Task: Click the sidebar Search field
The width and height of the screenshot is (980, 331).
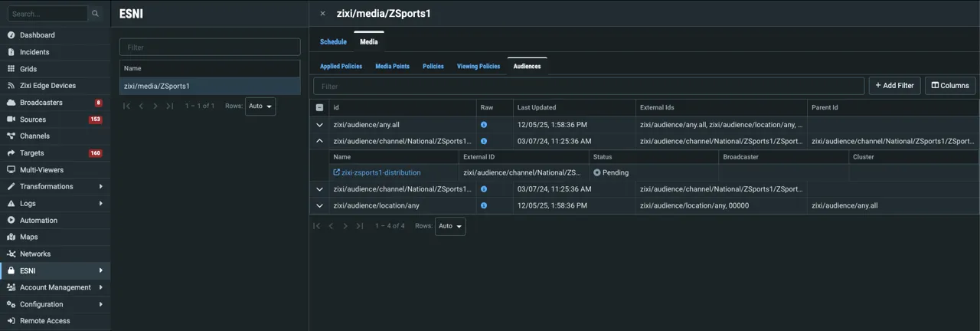Action: pos(47,14)
